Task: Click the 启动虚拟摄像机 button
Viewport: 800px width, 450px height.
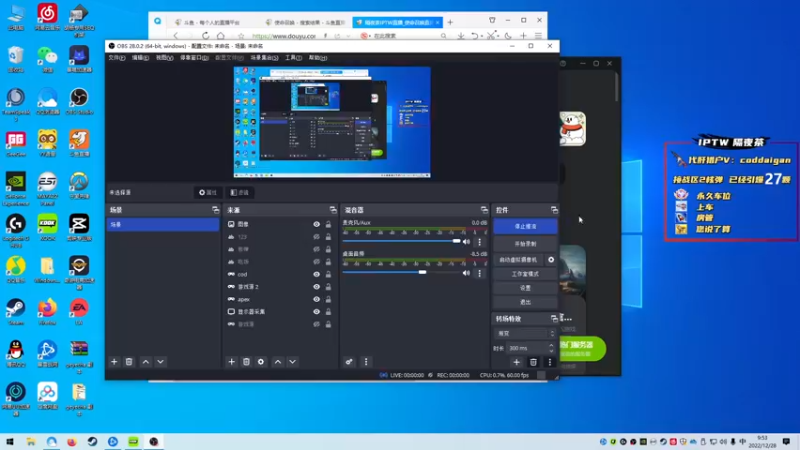Action: tap(518, 260)
